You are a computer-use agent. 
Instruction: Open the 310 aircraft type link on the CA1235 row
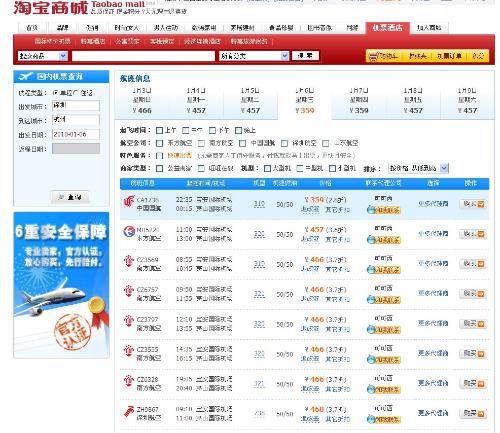[259, 204]
